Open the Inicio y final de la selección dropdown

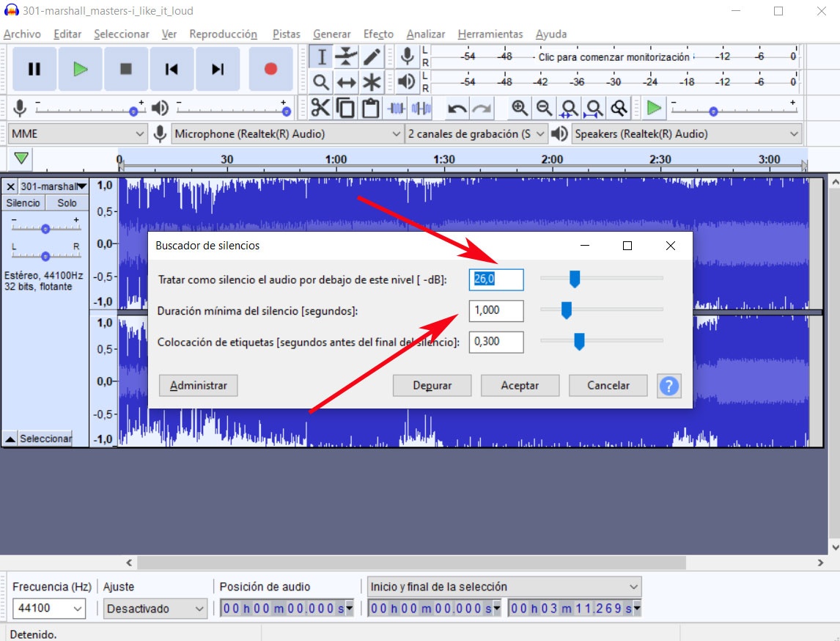(504, 587)
